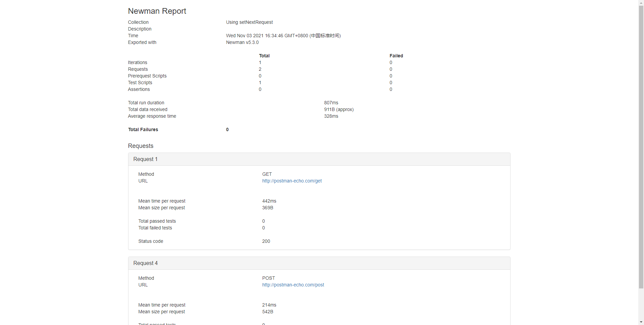
Task: Click the Iterations row label
Action: click(138, 62)
